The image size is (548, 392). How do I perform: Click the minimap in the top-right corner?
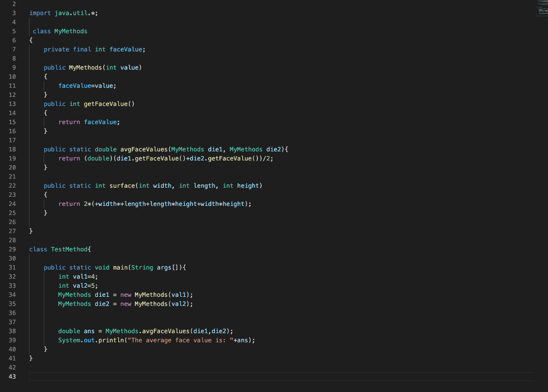[539, 8]
